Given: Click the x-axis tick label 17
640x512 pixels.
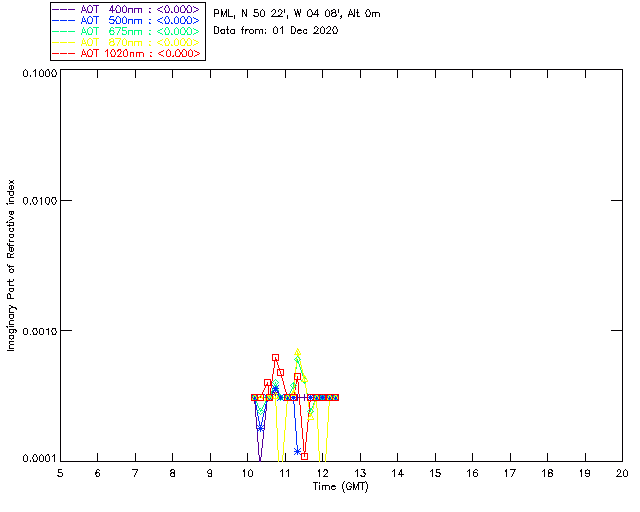Looking at the screenshot, I should pyautogui.click(x=510, y=473).
